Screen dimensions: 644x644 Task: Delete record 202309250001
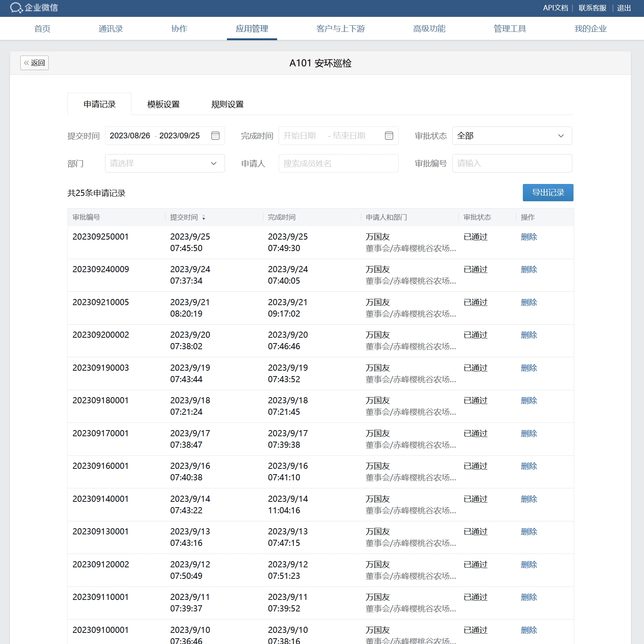click(529, 237)
